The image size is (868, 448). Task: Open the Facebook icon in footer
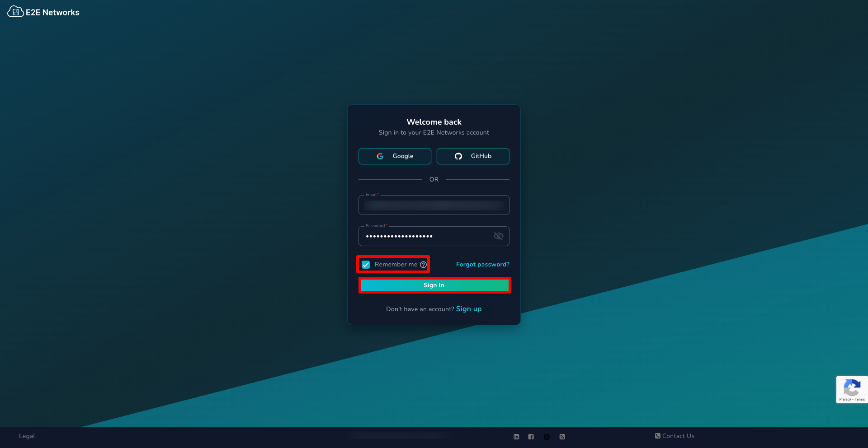click(531, 437)
